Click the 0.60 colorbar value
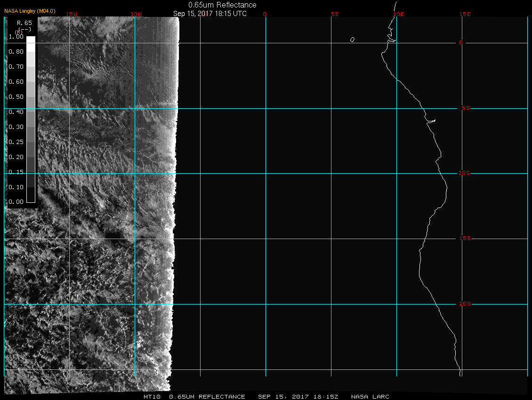This screenshot has width=532, height=400. [x=16, y=82]
